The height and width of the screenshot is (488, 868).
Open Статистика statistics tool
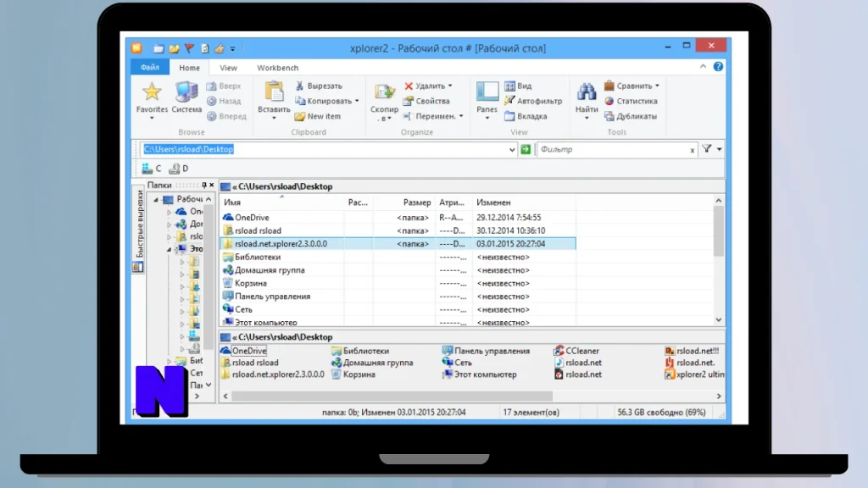point(631,102)
